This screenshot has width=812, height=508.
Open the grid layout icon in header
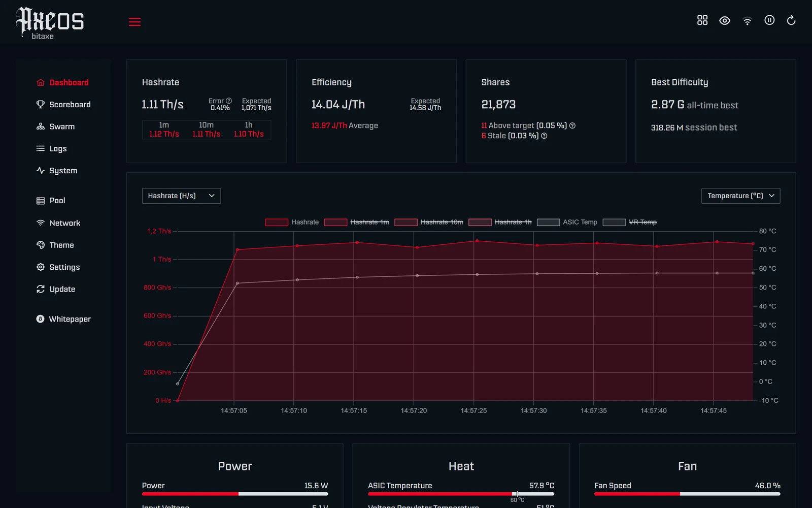tap(702, 20)
